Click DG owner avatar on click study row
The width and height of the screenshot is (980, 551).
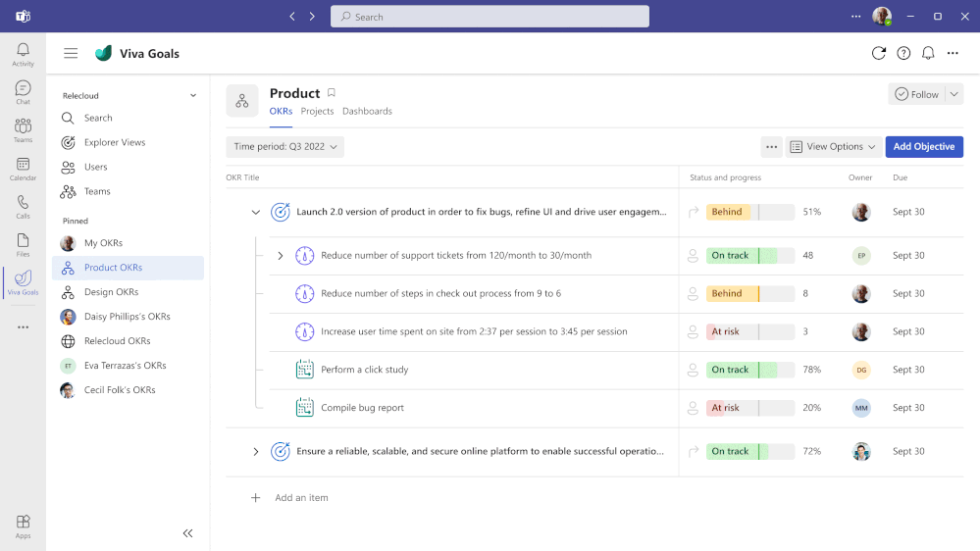(861, 370)
